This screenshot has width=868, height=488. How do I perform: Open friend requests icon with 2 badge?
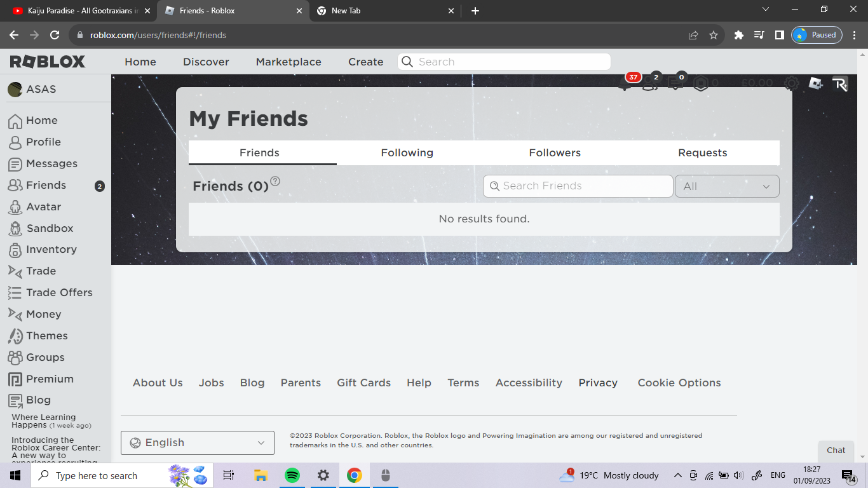click(x=649, y=84)
